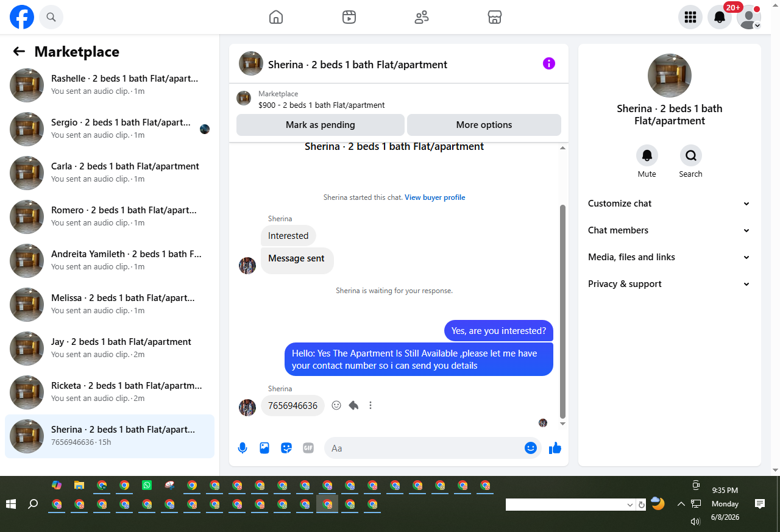Open the Reels video icon
The image size is (780, 532).
pos(349,17)
